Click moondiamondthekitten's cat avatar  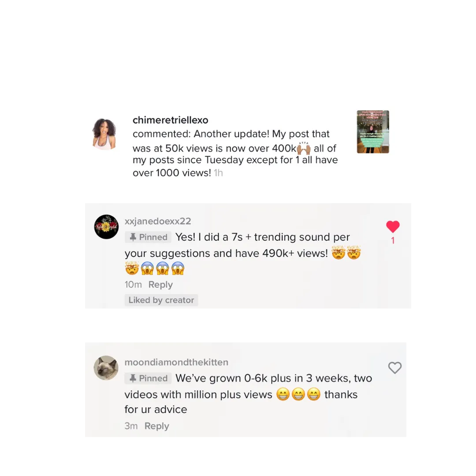[x=106, y=368]
